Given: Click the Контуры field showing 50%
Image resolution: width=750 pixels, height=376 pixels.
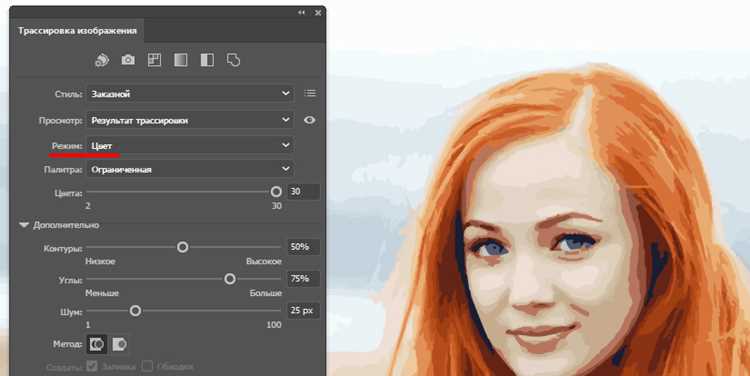Looking at the screenshot, I should click(303, 247).
